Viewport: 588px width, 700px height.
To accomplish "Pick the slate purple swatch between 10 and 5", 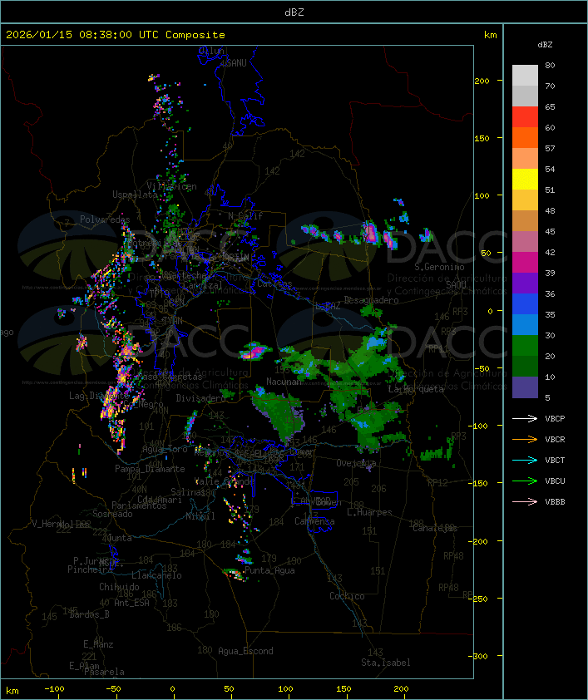I will click(x=525, y=387).
